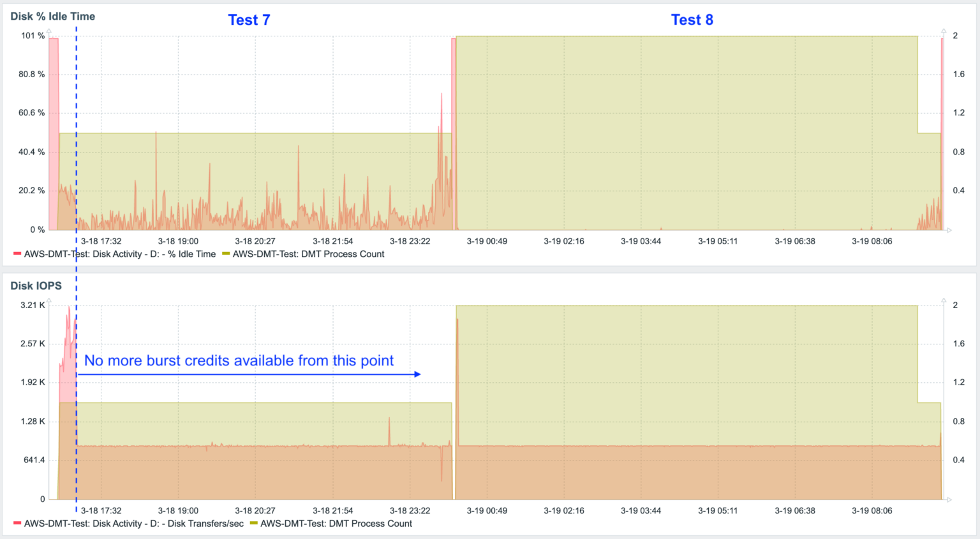980x539 pixels.
Task: Click the Disk IOPS chart title
Action: pos(36,286)
